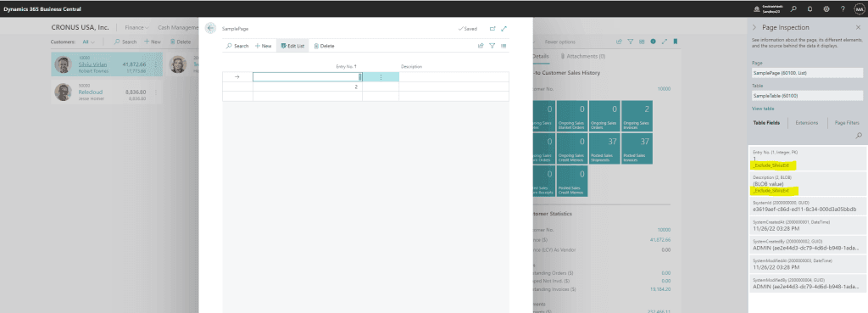Select Entry No. field in inspection list

[x=807, y=159]
